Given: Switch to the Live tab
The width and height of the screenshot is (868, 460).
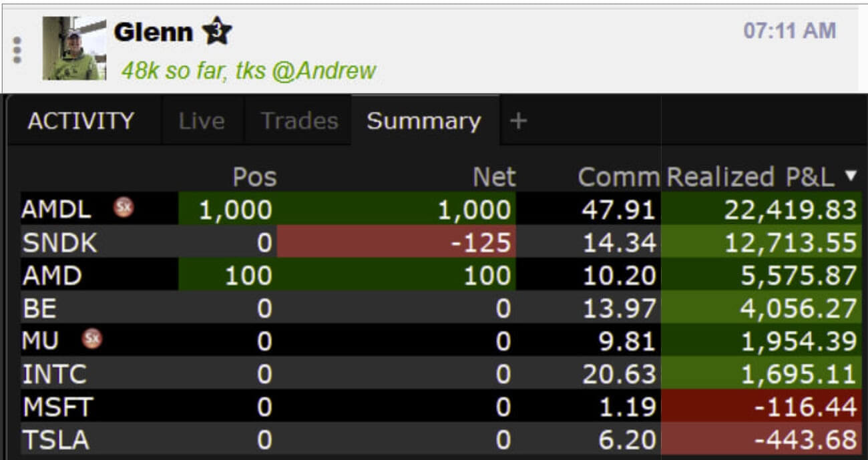Looking at the screenshot, I should [202, 121].
